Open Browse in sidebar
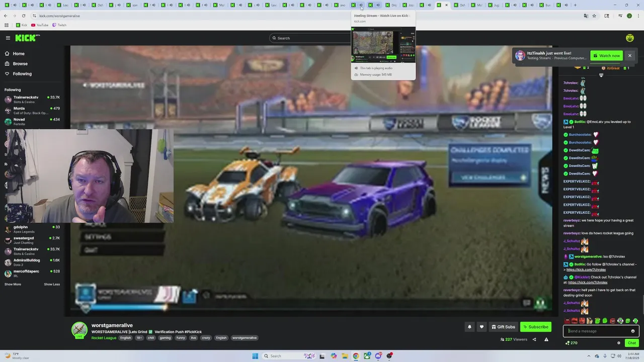The width and height of the screenshot is (644, 362). pyautogui.click(x=20, y=64)
